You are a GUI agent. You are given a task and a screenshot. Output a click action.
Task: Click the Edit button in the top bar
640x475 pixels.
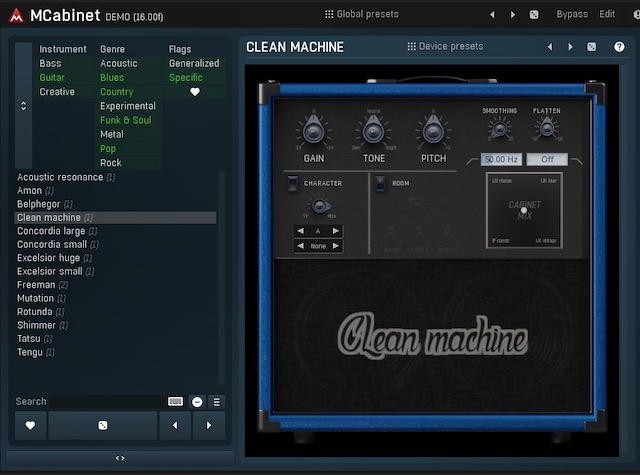pyautogui.click(x=607, y=14)
